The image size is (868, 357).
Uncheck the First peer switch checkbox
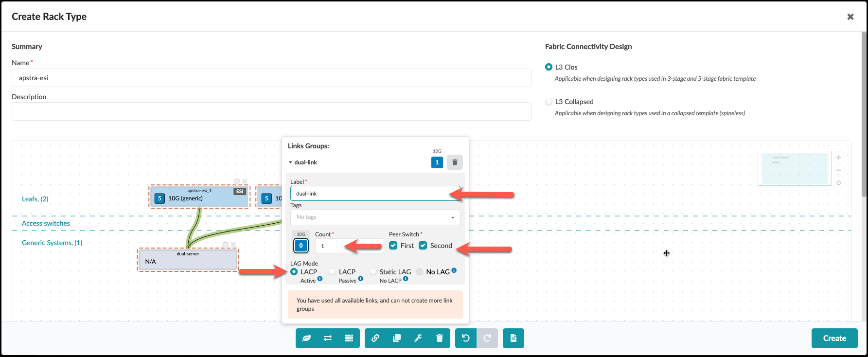[x=393, y=246]
